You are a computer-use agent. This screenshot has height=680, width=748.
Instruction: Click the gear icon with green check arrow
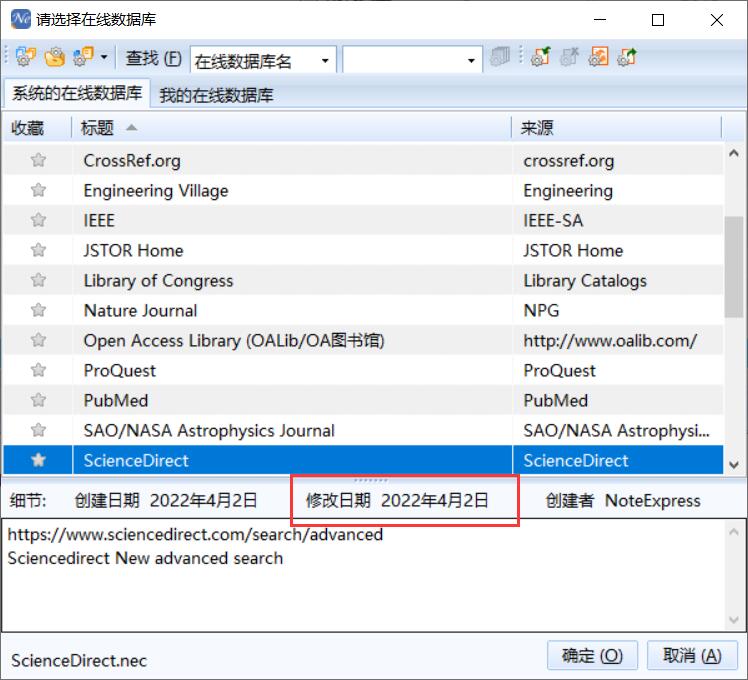pos(540,57)
